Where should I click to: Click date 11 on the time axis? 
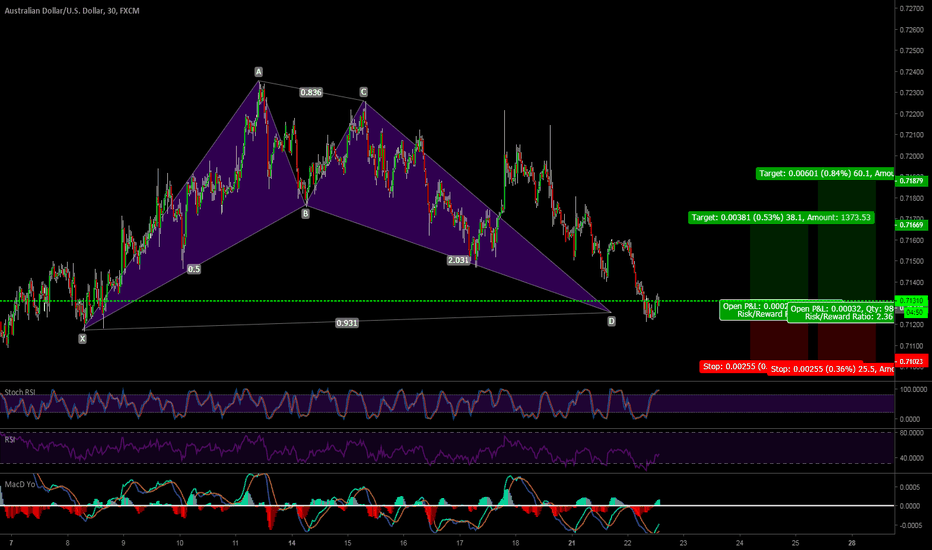pos(235,543)
